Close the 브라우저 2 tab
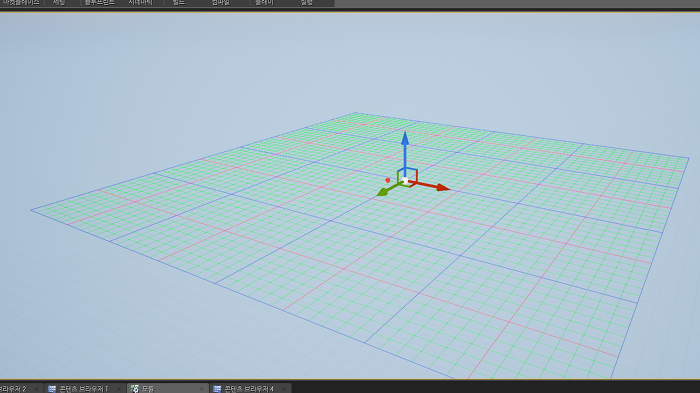This screenshot has width=700, height=393. point(37,389)
